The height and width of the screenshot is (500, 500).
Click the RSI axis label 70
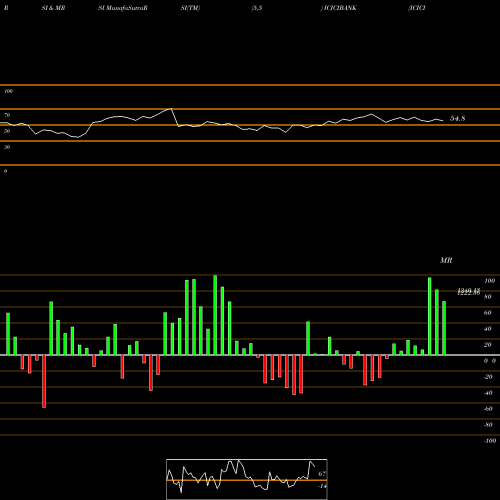tap(7, 115)
